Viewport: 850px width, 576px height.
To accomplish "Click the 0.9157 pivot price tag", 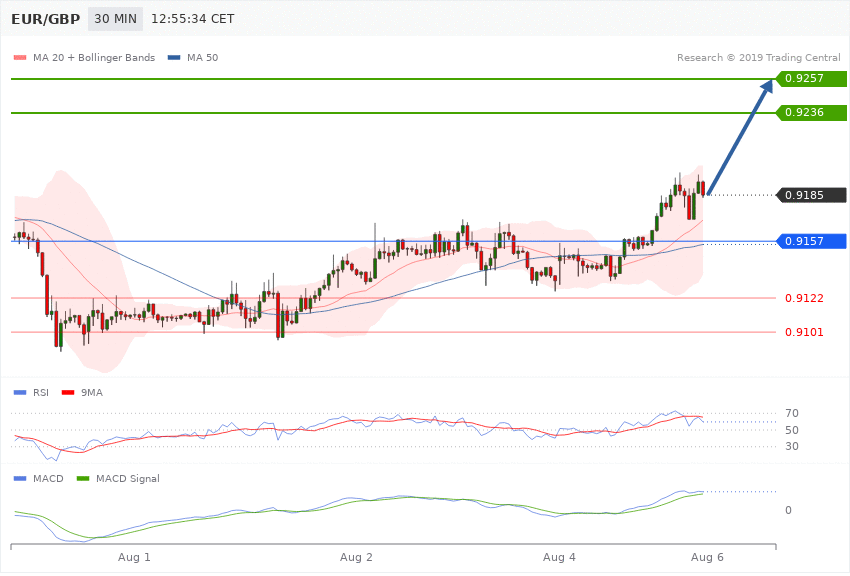I will [811, 241].
